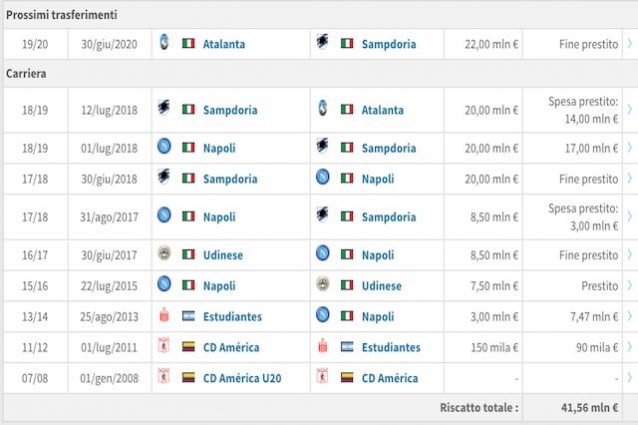Expand details arrow for 12/lug/2018 transfer

(x=630, y=110)
